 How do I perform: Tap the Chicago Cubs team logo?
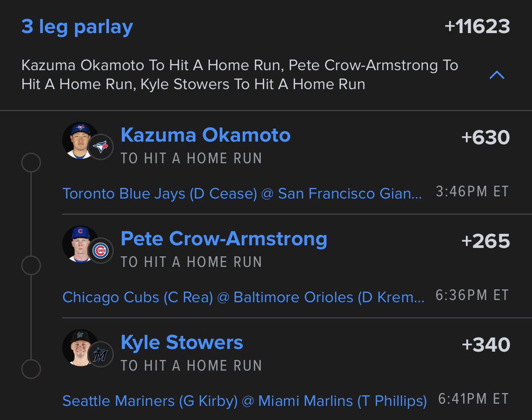click(101, 251)
